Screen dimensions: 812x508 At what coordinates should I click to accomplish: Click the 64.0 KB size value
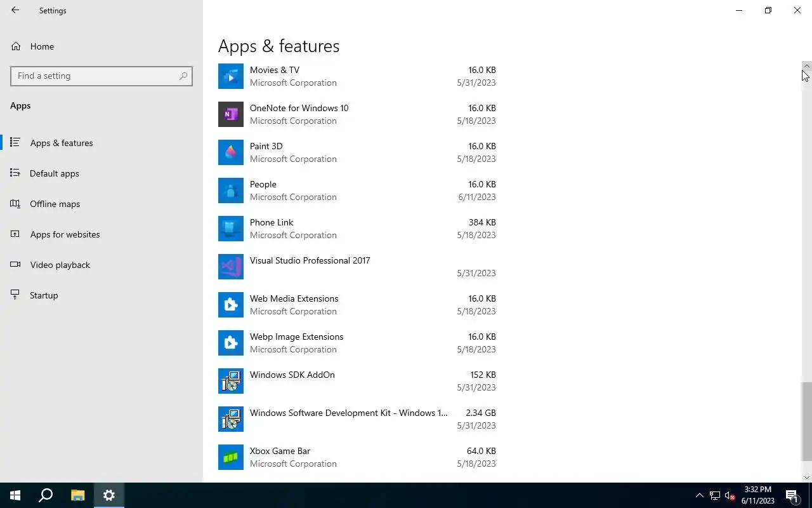point(481,451)
